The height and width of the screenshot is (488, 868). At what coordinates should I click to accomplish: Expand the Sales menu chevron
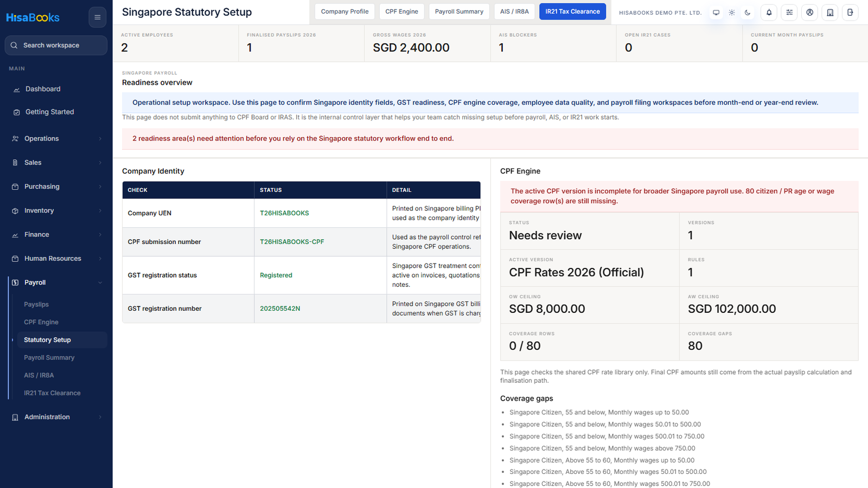click(x=100, y=163)
